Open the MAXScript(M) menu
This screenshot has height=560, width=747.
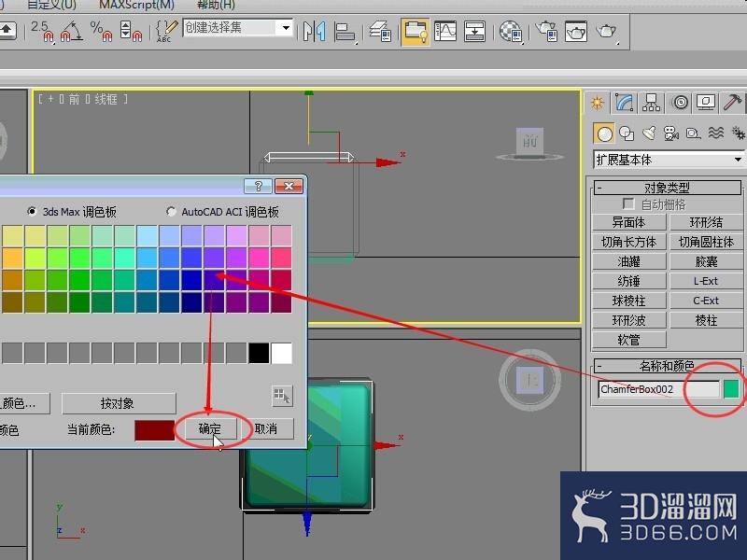[136, 5]
